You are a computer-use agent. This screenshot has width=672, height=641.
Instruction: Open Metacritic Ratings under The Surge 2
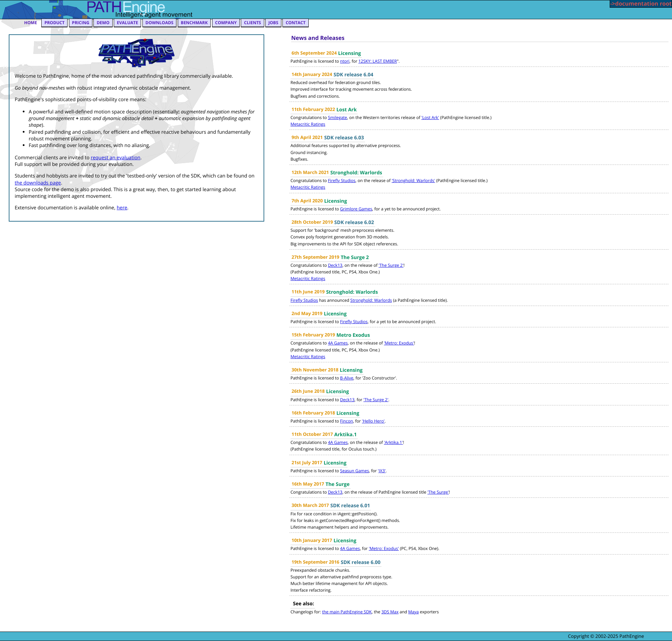tap(308, 279)
